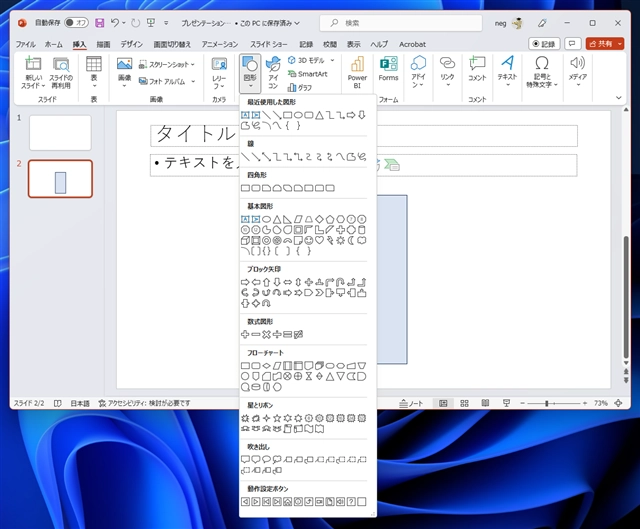Click the Save icon in quick access
Screen dimensions: 640x529
(100, 23)
